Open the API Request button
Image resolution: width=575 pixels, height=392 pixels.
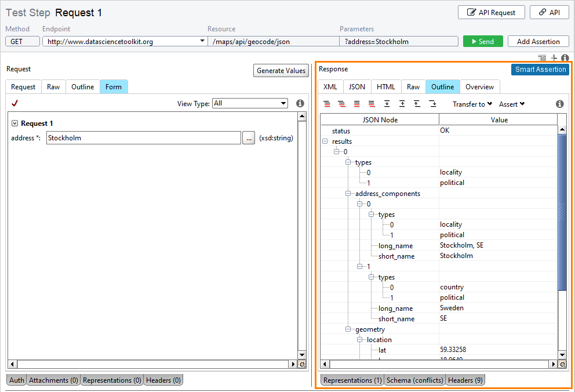click(x=491, y=13)
